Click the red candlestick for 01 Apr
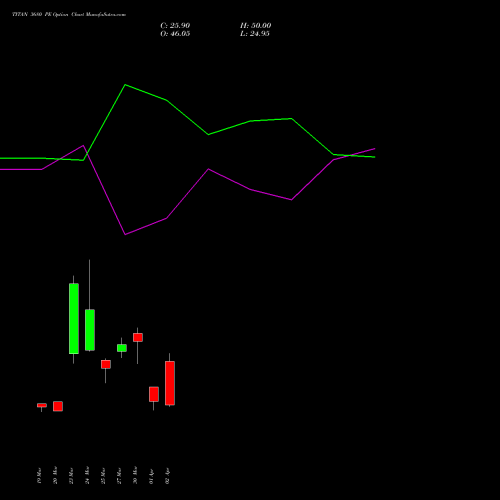 [x=154, y=394]
